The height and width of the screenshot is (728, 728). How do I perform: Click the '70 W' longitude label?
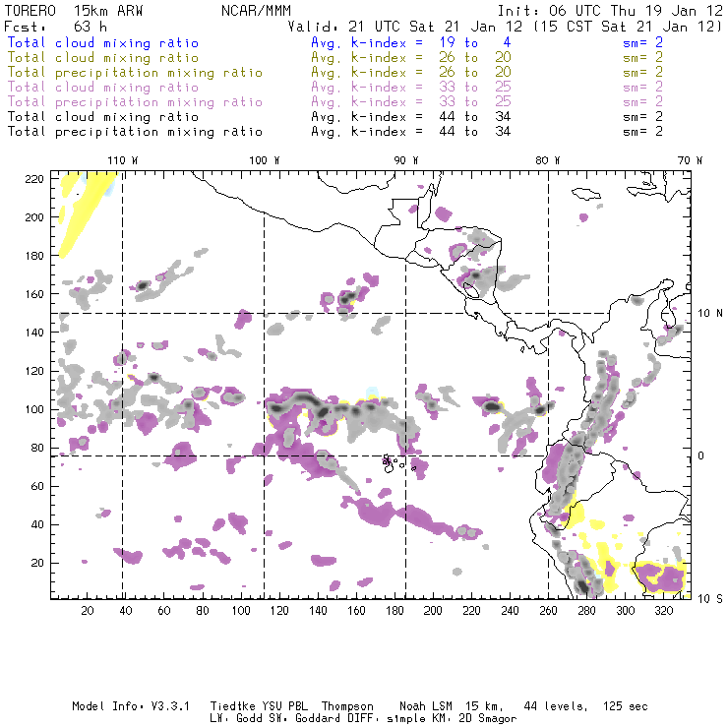coord(690,160)
